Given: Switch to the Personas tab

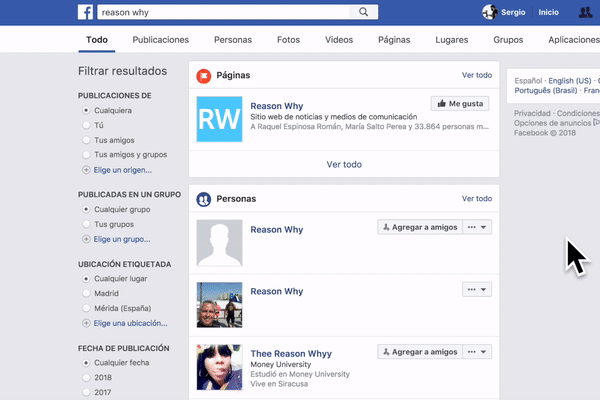Looking at the screenshot, I should pos(233,40).
